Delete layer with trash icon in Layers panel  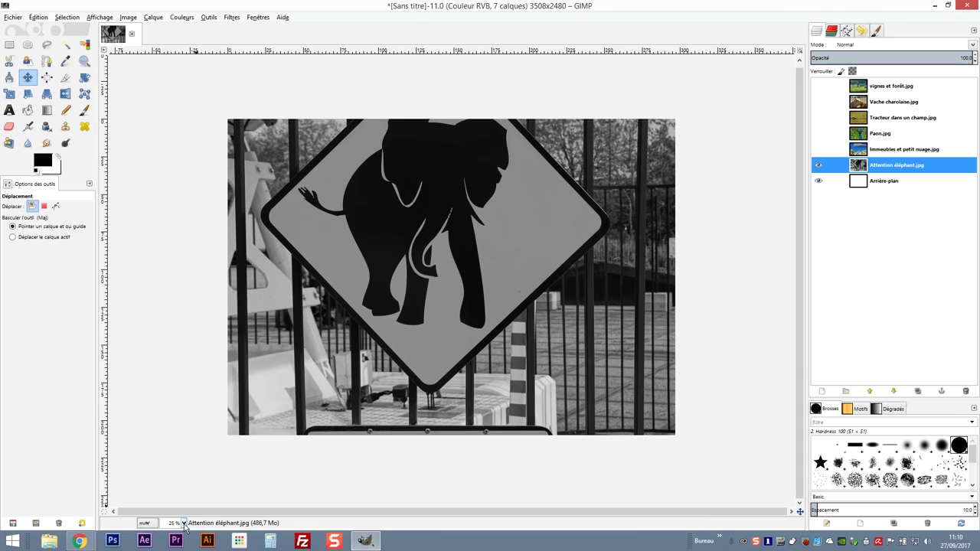point(965,391)
